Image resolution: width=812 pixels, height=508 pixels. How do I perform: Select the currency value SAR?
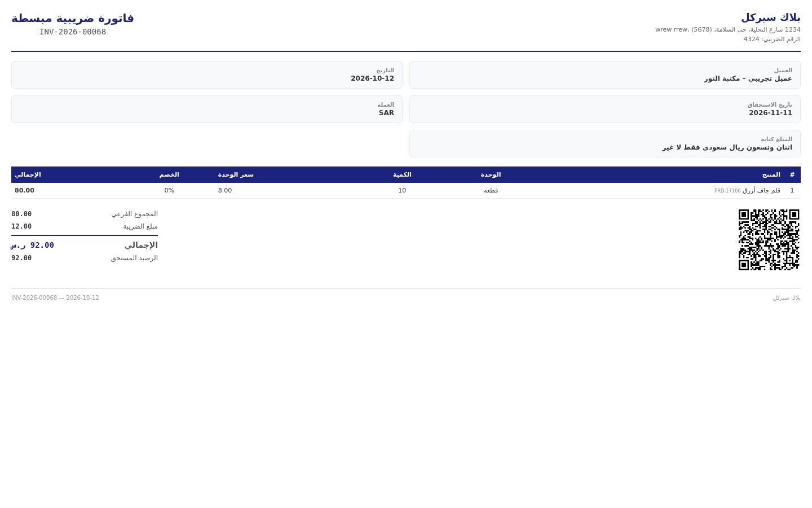pyautogui.click(x=386, y=113)
